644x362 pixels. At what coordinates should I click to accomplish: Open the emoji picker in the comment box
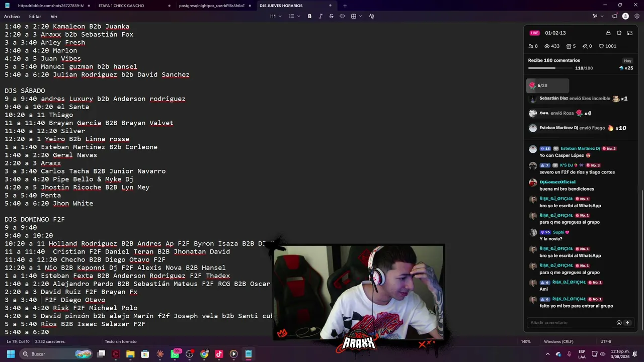[619, 323]
